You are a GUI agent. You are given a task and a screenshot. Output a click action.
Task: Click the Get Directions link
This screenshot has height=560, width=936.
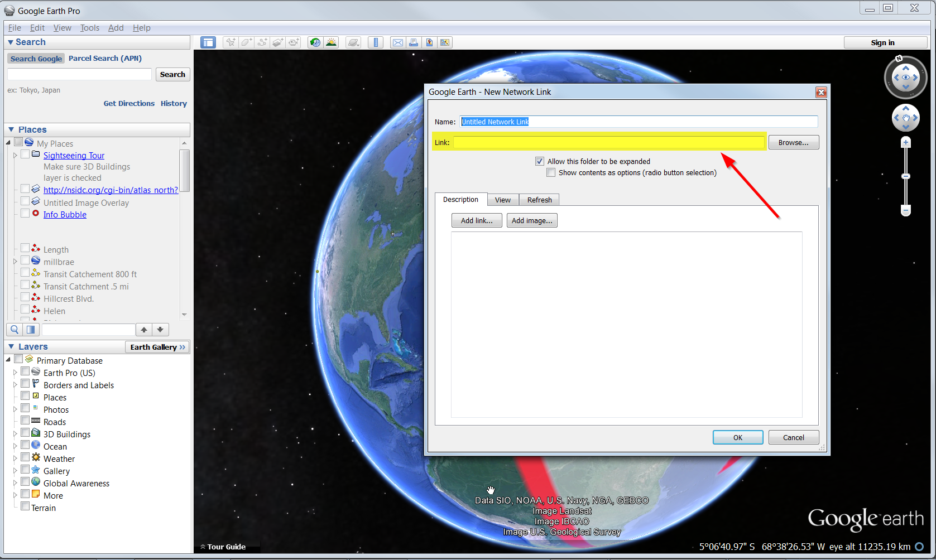[129, 103]
